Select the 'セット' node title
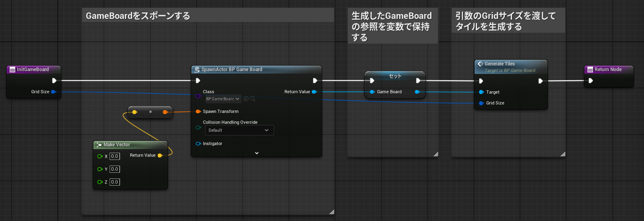 (395, 76)
